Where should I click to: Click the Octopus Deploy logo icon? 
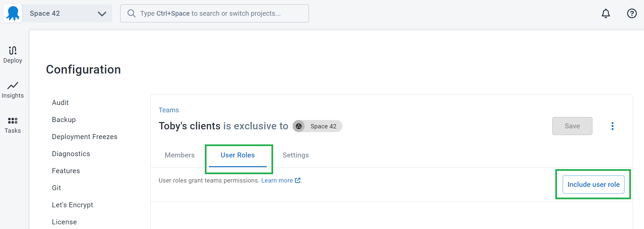(x=13, y=13)
